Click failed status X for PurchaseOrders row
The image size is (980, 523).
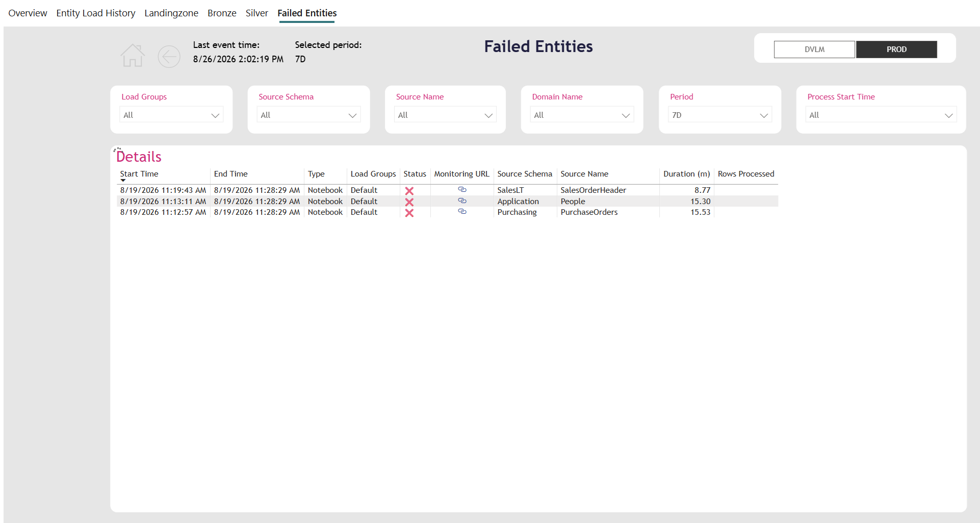tap(409, 213)
